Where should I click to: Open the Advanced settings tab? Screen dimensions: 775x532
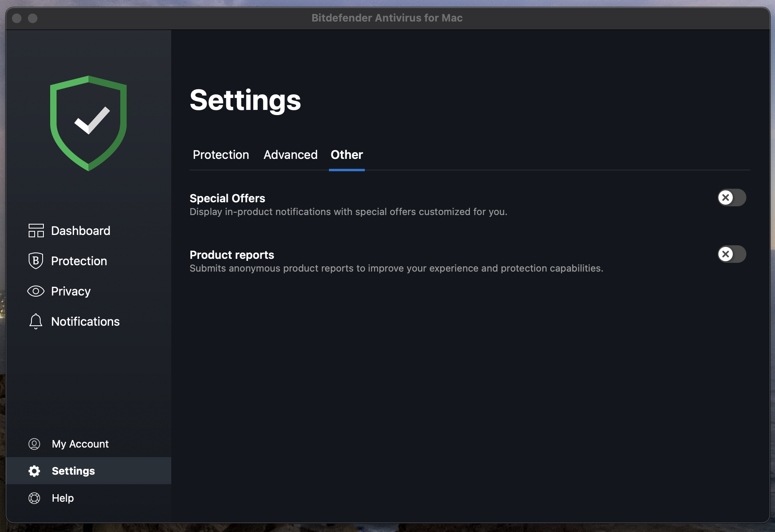290,155
